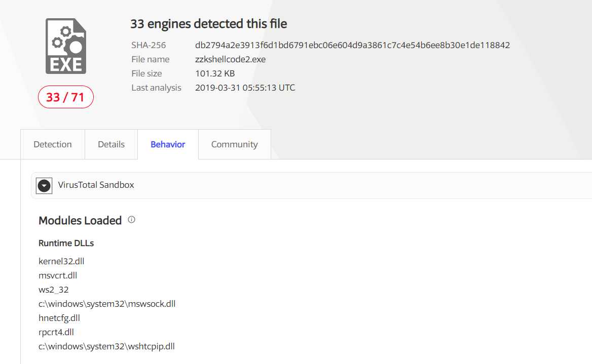Click the hnetcfg.dll entry
Viewport: 592px width, 364px height.
click(59, 318)
